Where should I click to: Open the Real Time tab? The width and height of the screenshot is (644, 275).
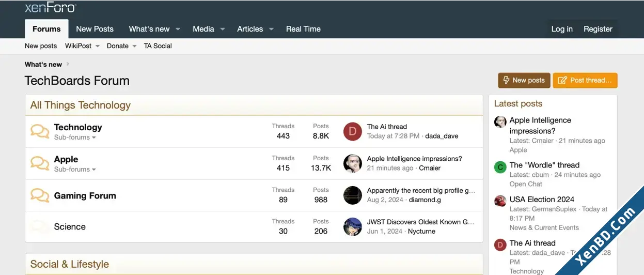point(303,29)
